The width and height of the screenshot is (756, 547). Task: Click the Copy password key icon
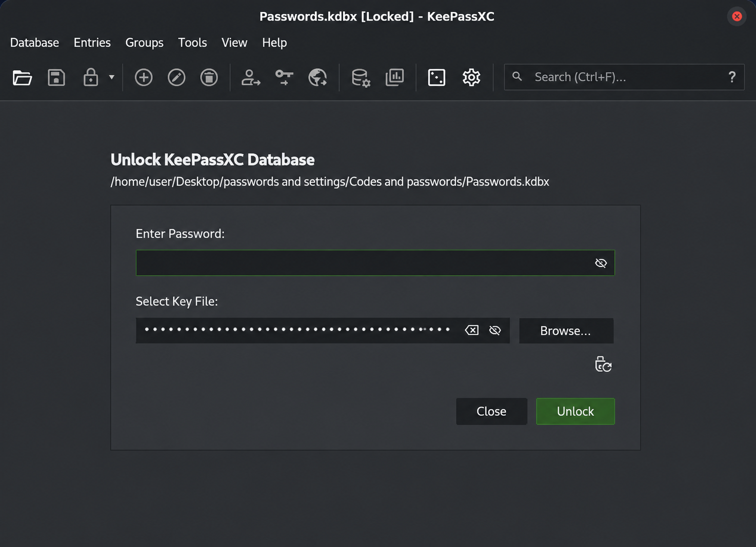coord(284,77)
